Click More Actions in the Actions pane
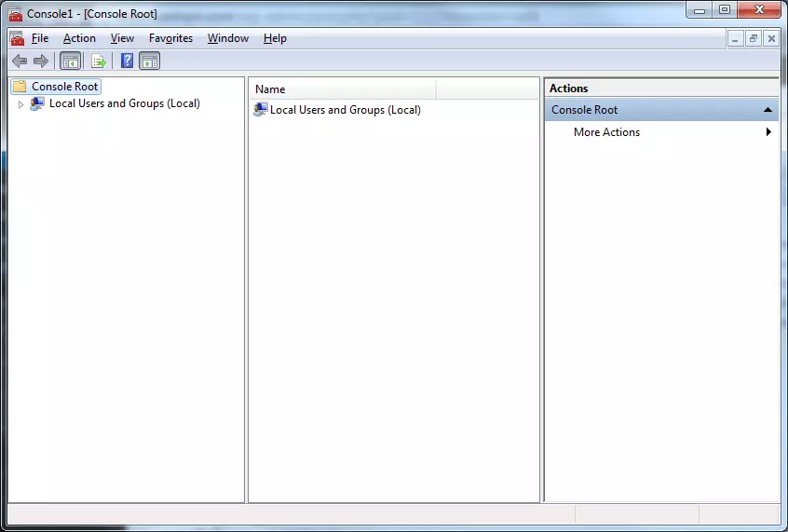The height and width of the screenshot is (532, 788). tap(606, 131)
